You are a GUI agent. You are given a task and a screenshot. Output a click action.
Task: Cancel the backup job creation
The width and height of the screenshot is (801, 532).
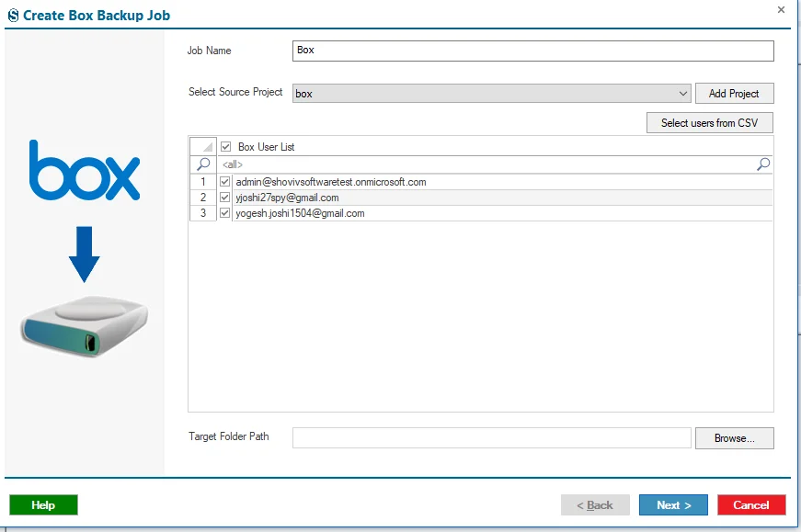tap(751, 505)
